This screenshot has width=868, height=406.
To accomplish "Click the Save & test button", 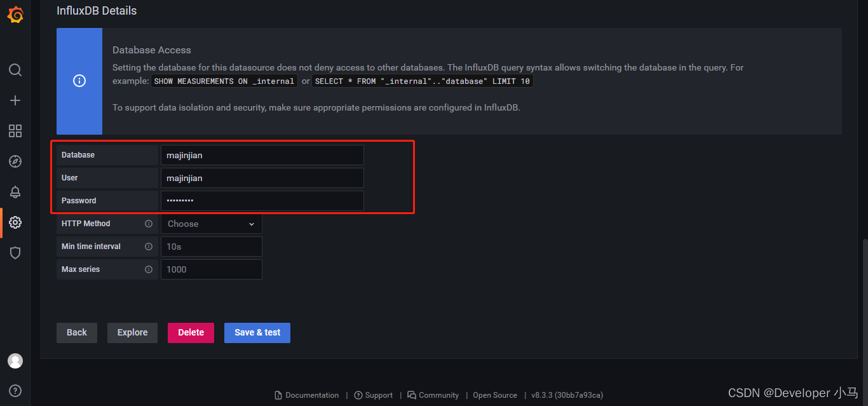I will click(x=257, y=333).
